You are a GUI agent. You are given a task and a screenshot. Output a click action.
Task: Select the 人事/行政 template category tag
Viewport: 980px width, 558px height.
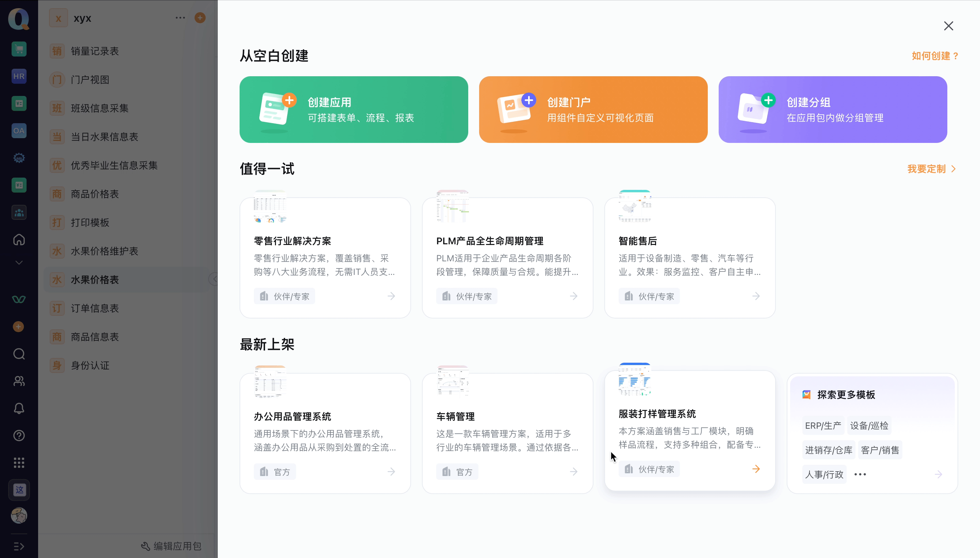pyautogui.click(x=824, y=475)
